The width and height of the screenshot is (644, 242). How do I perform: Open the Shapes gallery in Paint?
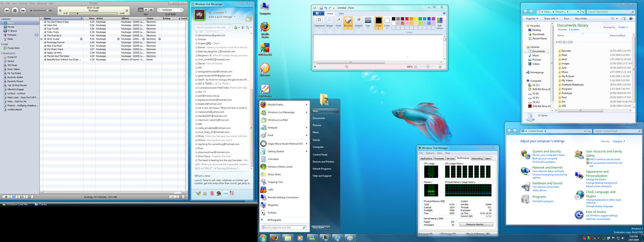point(359,22)
